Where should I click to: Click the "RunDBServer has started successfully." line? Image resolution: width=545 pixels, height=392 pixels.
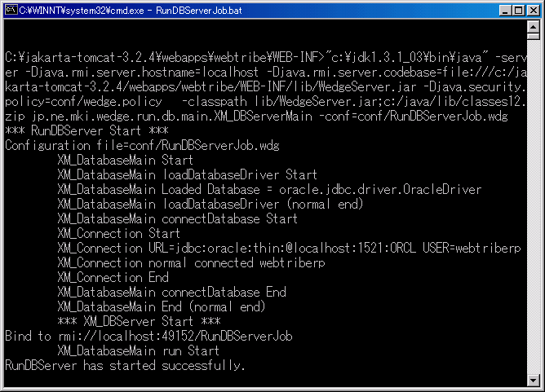(x=125, y=365)
